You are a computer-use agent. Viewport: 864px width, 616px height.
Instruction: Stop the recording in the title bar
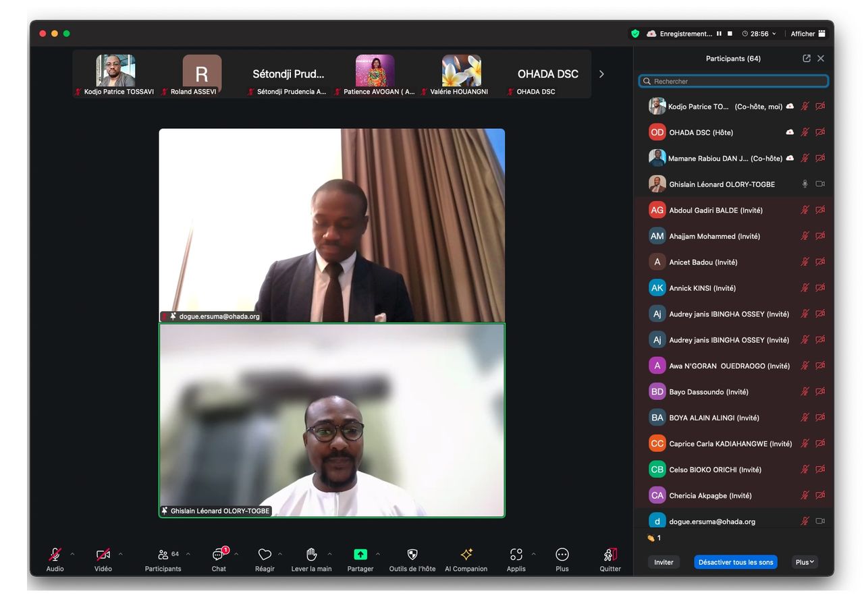tap(730, 34)
